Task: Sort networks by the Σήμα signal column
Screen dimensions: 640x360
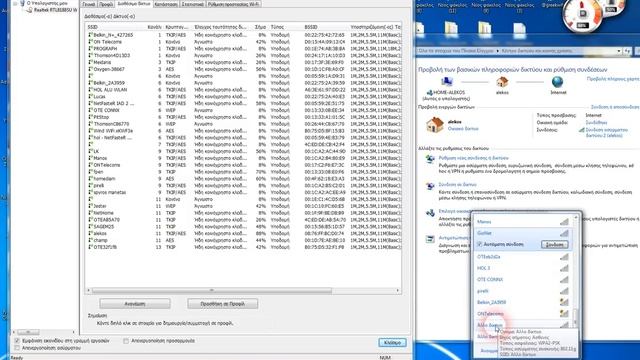Action: tap(260, 27)
